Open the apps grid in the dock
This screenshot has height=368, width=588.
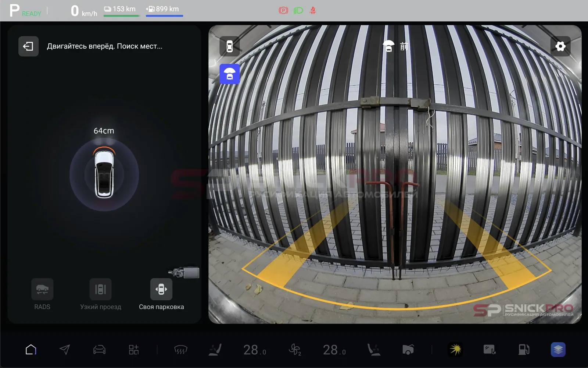[x=134, y=350]
